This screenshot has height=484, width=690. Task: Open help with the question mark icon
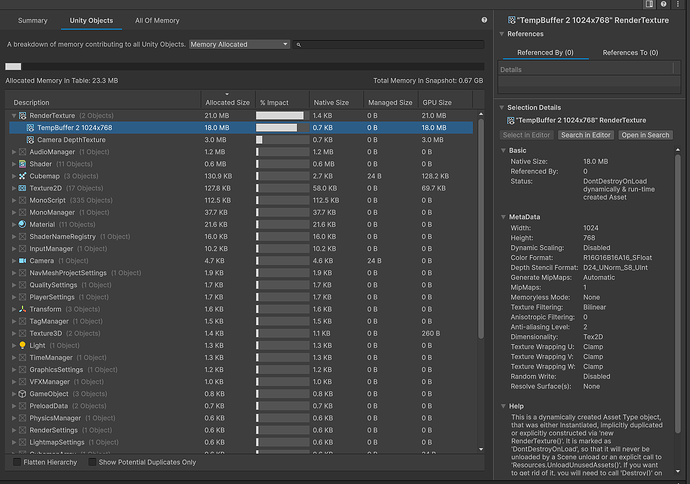485,20
